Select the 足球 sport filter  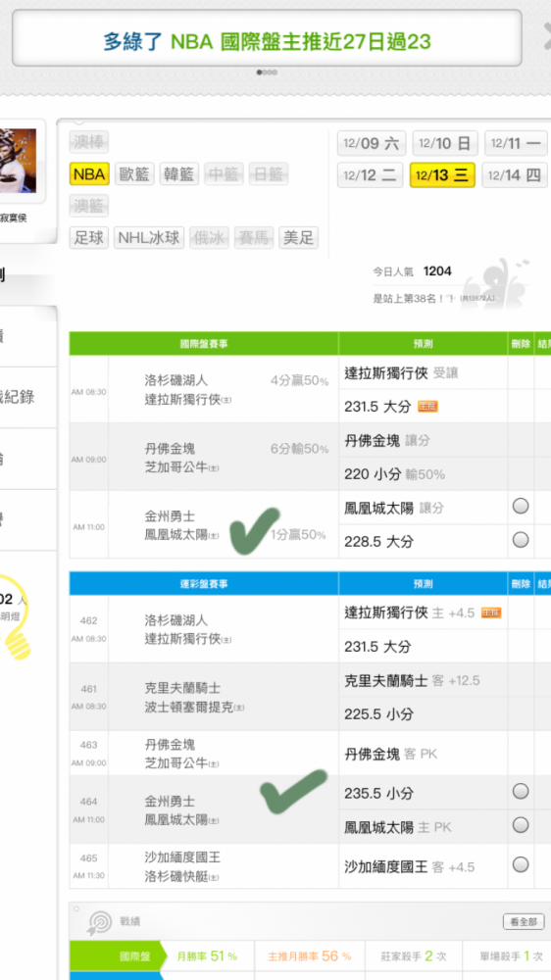(x=89, y=237)
